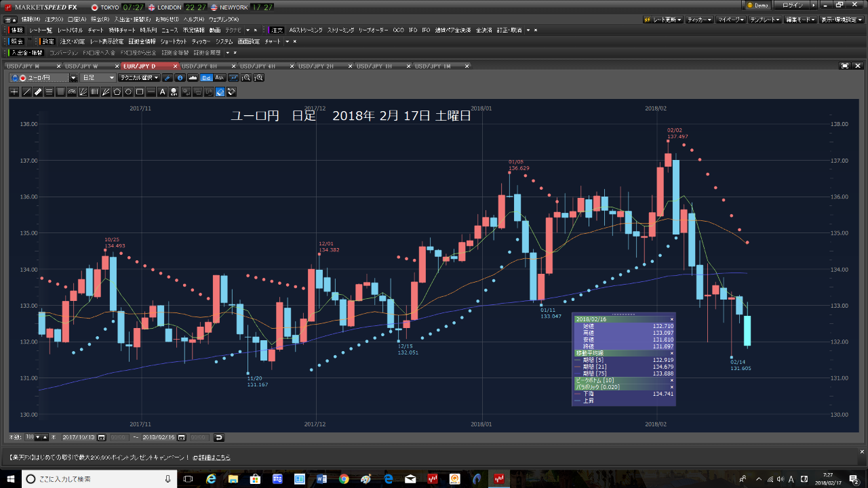
Task: Open the ヘルプ(H) menu
Action: click(189, 19)
